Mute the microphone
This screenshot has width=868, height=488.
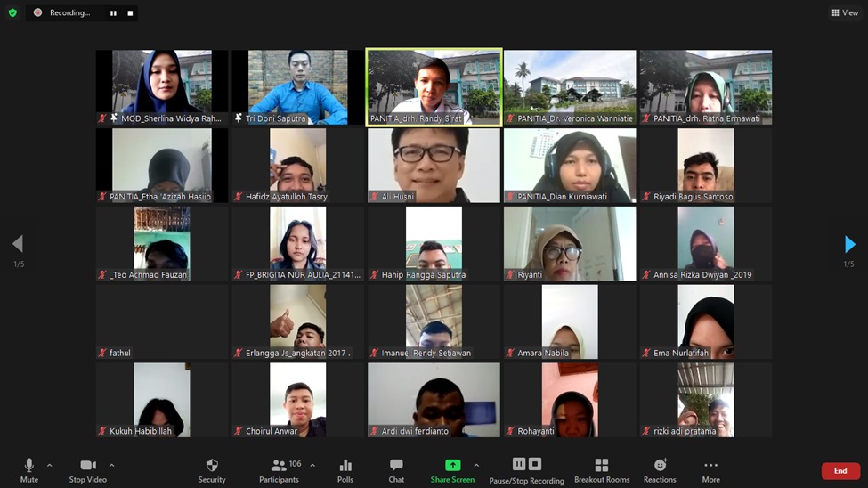point(29,466)
